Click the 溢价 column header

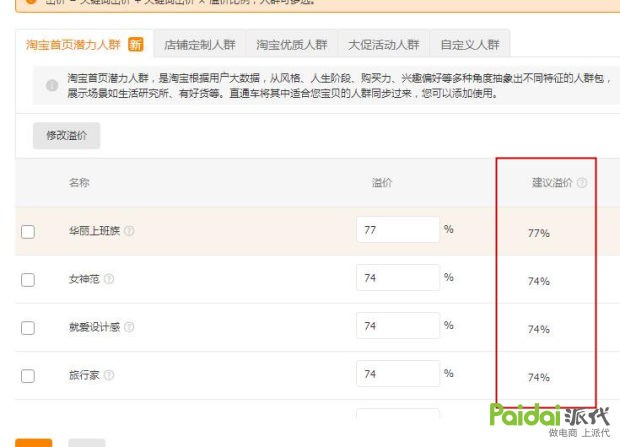[x=382, y=182]
